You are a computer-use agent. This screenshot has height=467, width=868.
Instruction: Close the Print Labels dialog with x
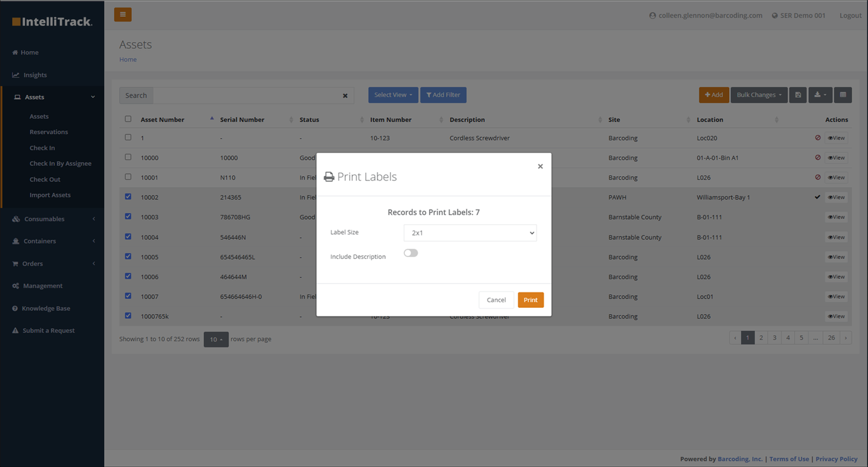pyautogui.click(x=540, y=166)
